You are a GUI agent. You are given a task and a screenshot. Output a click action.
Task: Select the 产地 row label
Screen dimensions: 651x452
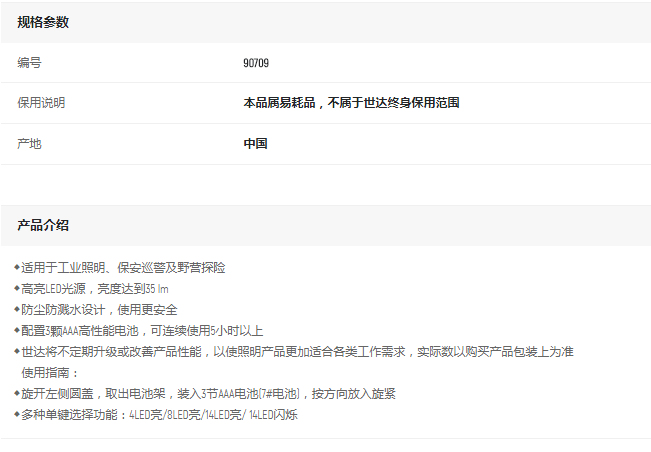pyautogui.click(x=29, y=144)
